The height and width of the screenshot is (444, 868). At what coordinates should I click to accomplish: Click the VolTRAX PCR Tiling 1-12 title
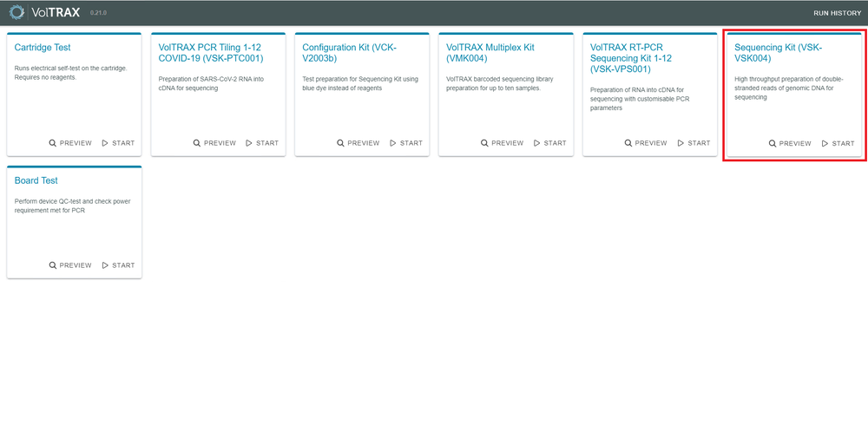point(211,53)
